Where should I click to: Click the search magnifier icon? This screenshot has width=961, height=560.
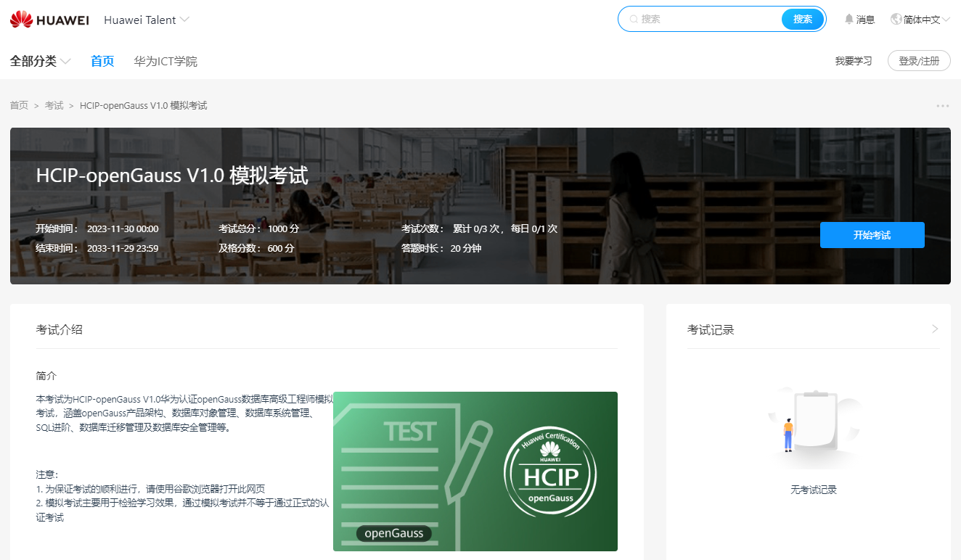click(x=635, y=18)
